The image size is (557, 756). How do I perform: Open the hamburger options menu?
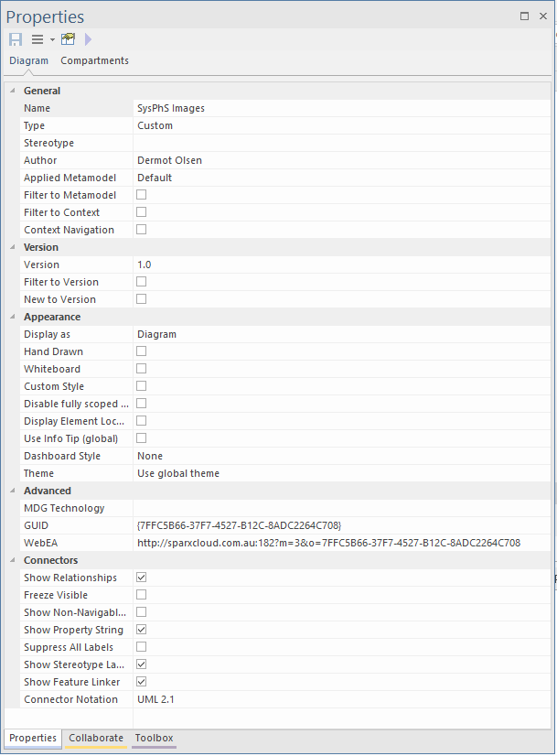click(x=38, y=39)
